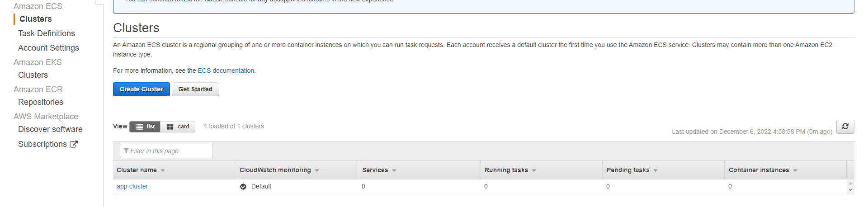868x207 pixels.
Task: Click the CloudWatch Default checkmark icon
Action: point(243,187)
